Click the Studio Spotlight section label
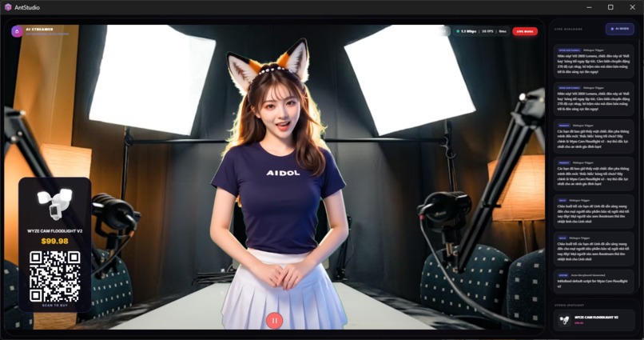This screenshot has width=644, height=340. (569, 306)
